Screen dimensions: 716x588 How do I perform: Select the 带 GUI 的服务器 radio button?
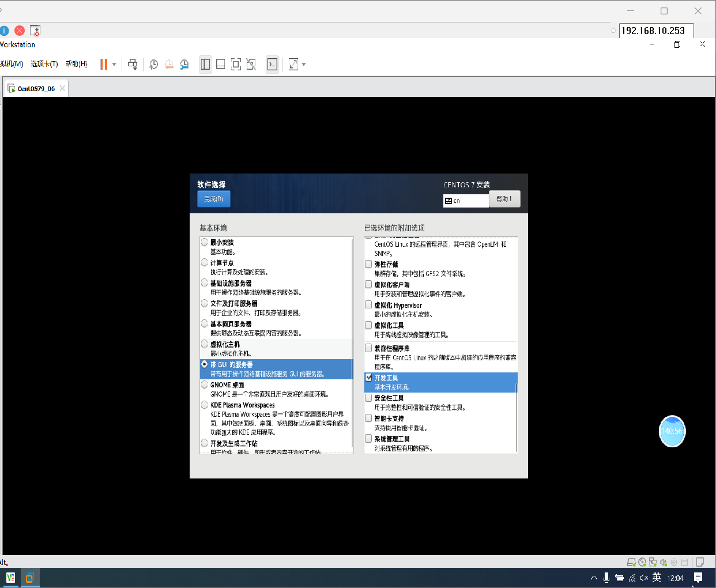(x=204, y=364)
